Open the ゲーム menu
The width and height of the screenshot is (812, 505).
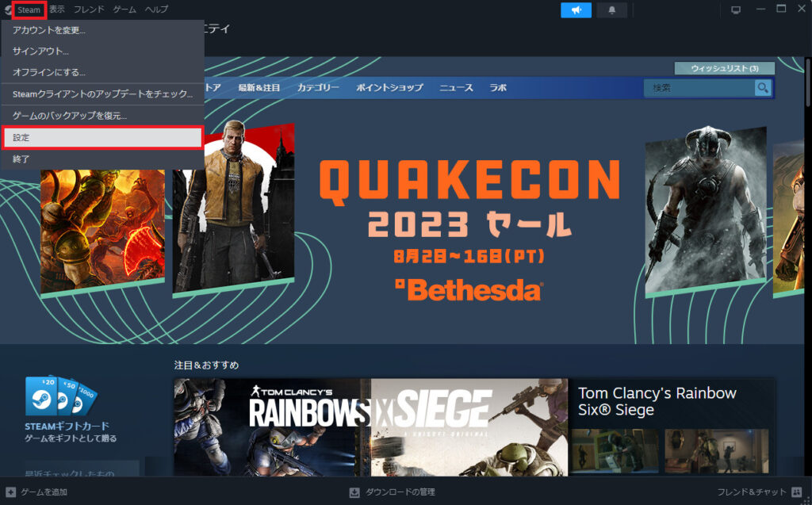click(124, 10)
